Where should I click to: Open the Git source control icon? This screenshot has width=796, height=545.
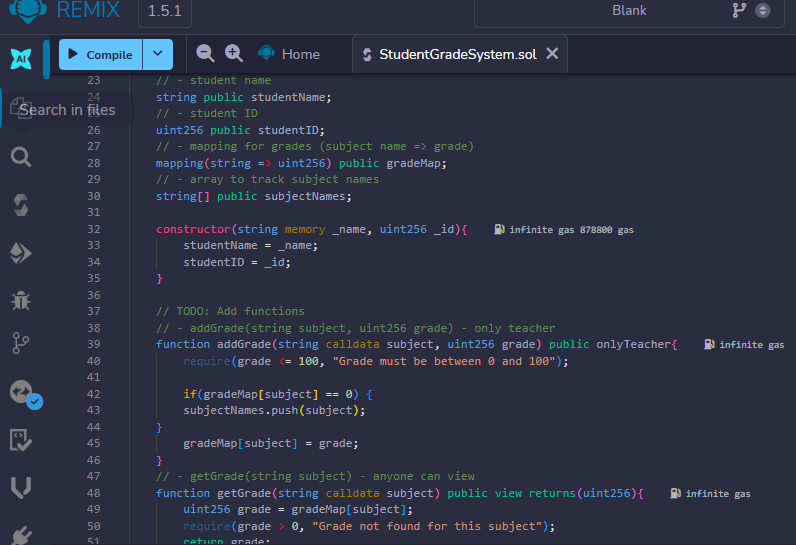[21, 343]
